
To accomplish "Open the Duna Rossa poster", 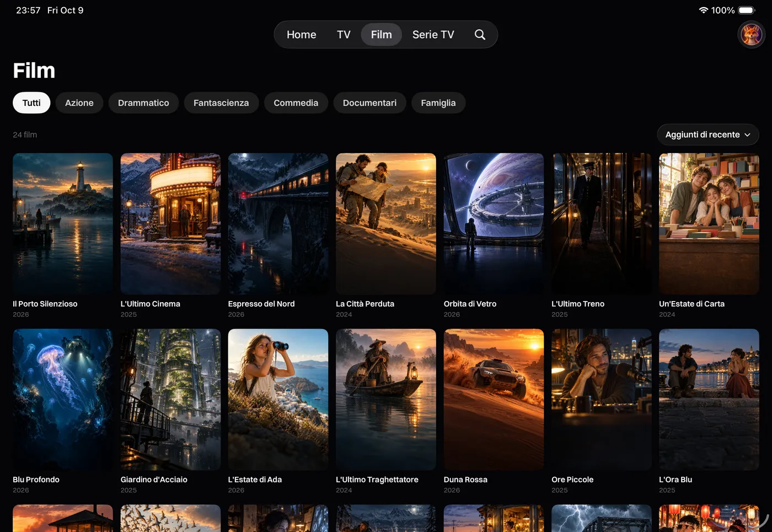I will pyautogui.click(x=494, y=400).
